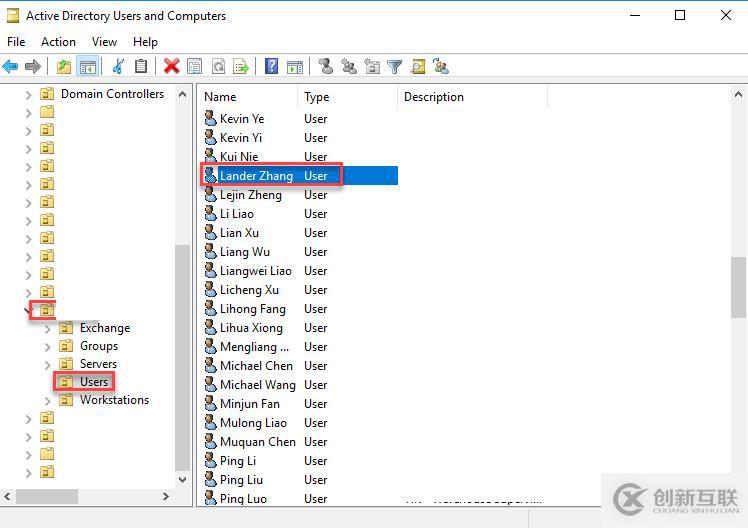
Task: Select the Workstations folder in tree
Action: click(x=114, y=400)
